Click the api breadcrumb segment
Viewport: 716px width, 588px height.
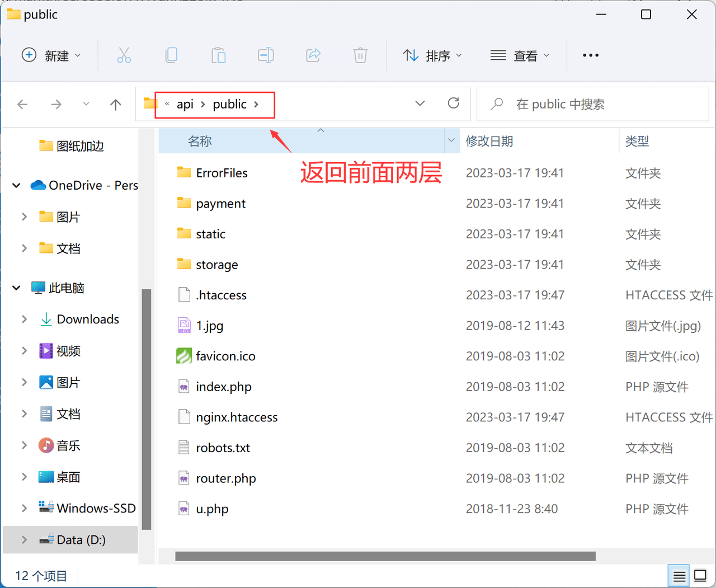click(185, 104)
